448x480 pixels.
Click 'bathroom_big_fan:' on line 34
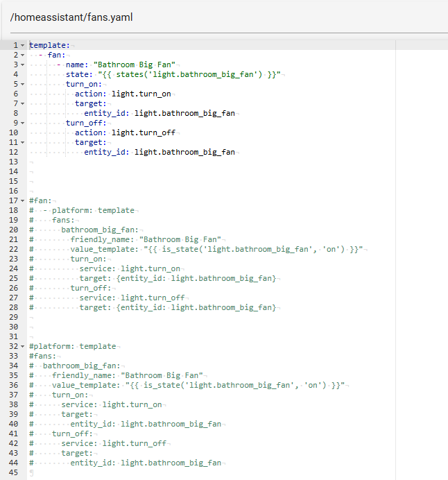pyautogui.click(x=81, y=366)
